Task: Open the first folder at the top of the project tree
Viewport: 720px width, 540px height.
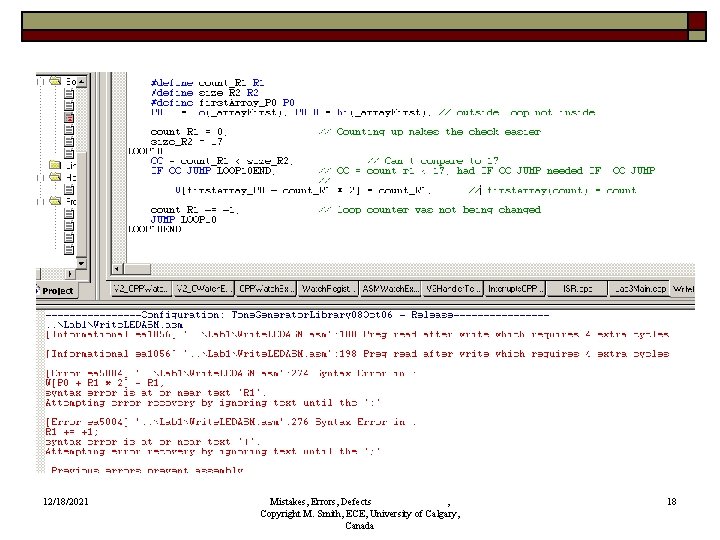Action: pos(55,81)
